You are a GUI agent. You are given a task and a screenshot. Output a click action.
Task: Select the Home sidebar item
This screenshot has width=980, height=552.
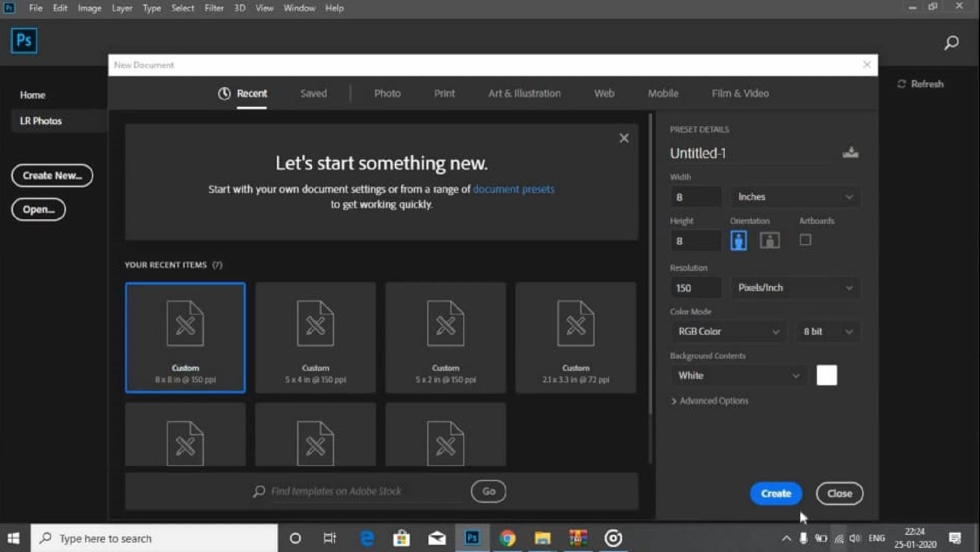click(33, 95)
